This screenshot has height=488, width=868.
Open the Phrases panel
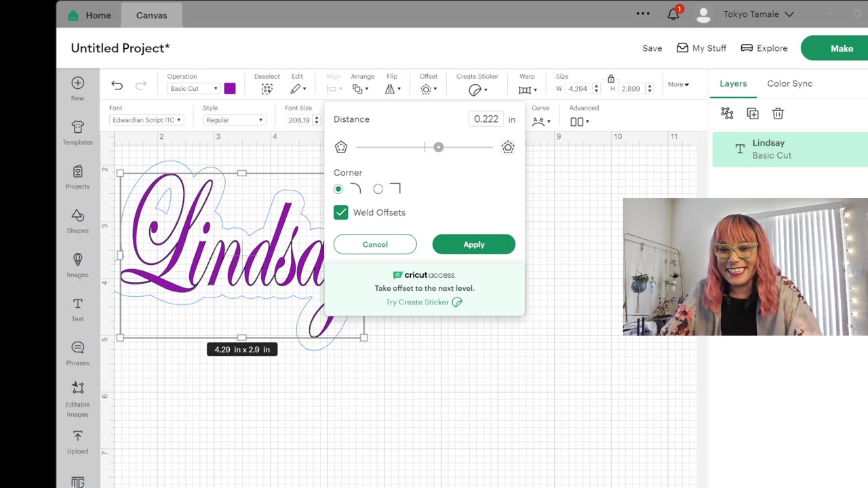tap(77, 353)
